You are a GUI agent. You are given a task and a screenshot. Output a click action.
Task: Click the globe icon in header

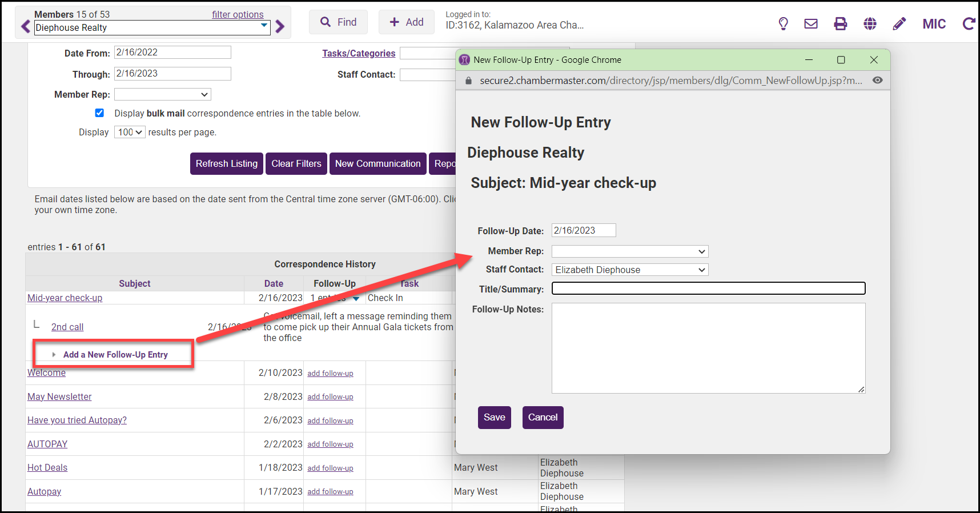click(x=870, y=23)
